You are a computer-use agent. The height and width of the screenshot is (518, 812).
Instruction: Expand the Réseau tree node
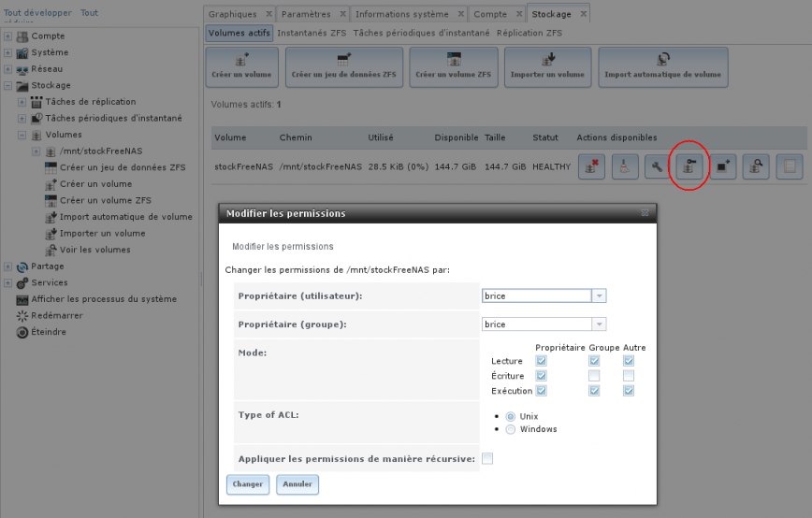pos(8,69)
